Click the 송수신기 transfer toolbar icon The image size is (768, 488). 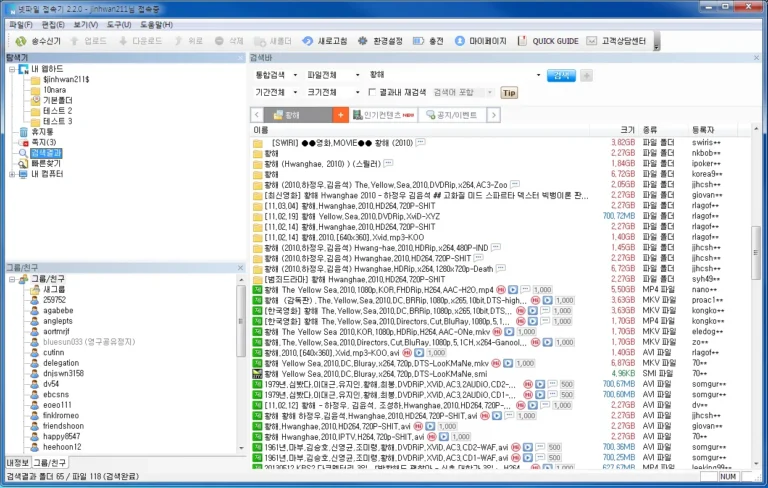click(x=36, y=41)
